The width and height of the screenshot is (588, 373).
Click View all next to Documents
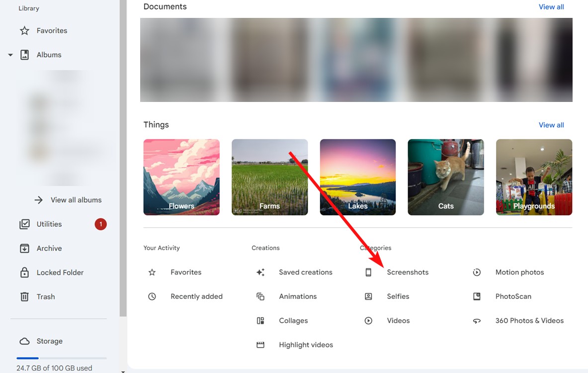click(x=551, y=6)
